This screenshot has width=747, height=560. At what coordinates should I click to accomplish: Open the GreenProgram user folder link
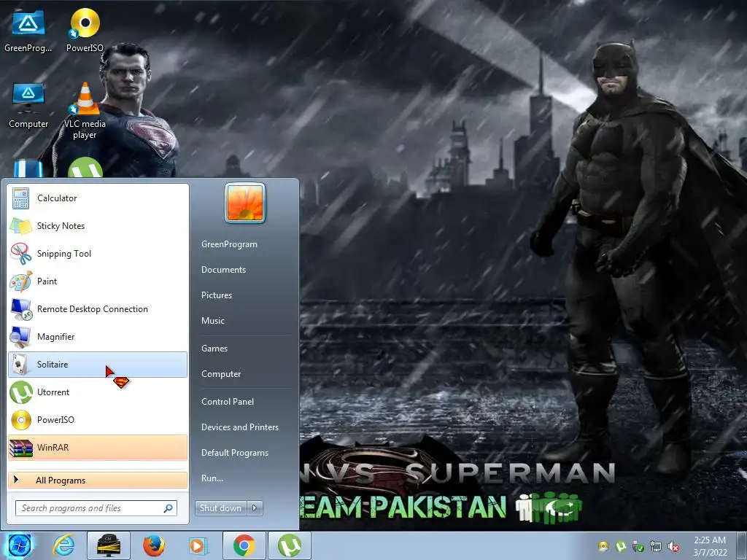click(x=229, y=244)
